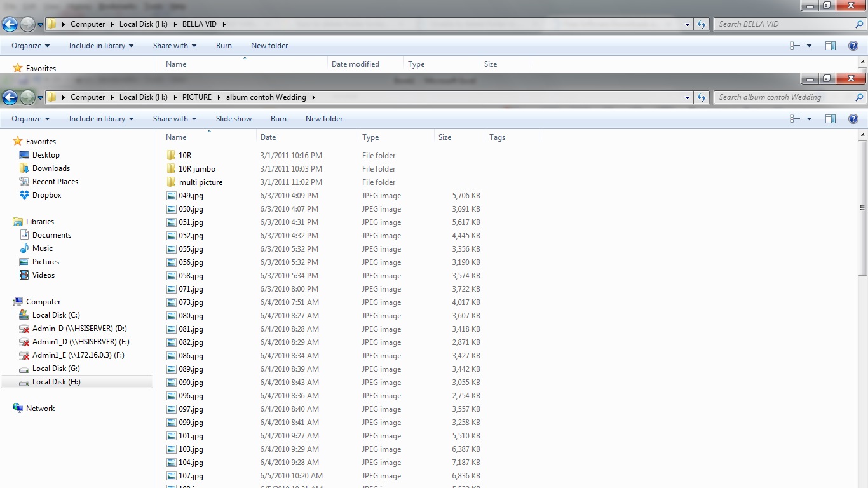Open Downloads in the navigation pane
The width and height of the screenshot is (868, 488).
(x=51, y=168)
